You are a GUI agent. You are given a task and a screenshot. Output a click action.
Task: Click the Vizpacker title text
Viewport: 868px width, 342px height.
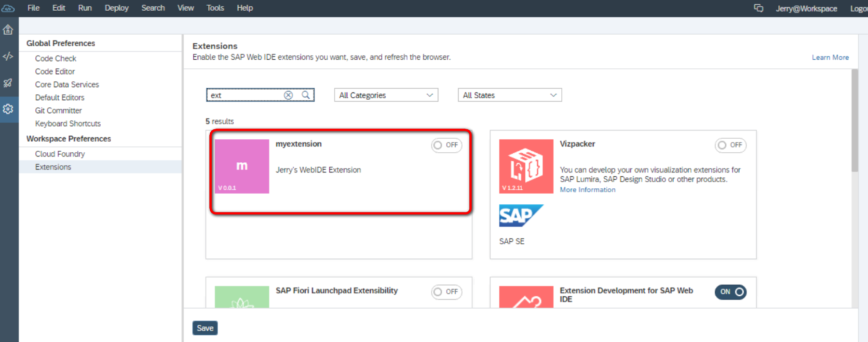(577, 144)
